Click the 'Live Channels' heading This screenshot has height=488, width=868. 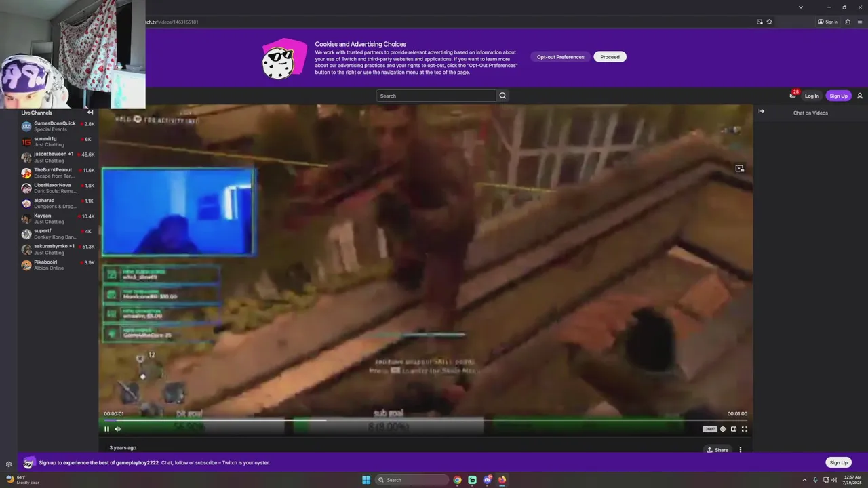click(37, 113)
